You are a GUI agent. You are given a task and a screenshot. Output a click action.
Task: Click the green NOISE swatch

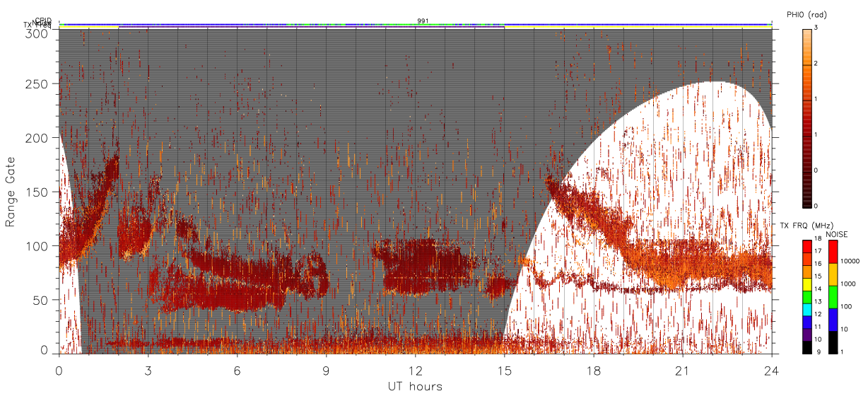click(x=832, y=297)
